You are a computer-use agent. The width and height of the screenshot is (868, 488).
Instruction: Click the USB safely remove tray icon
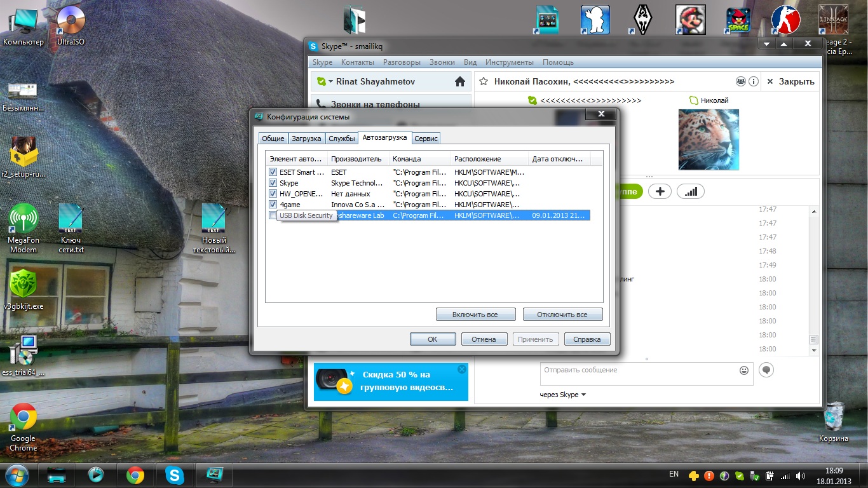pos(754,475)
